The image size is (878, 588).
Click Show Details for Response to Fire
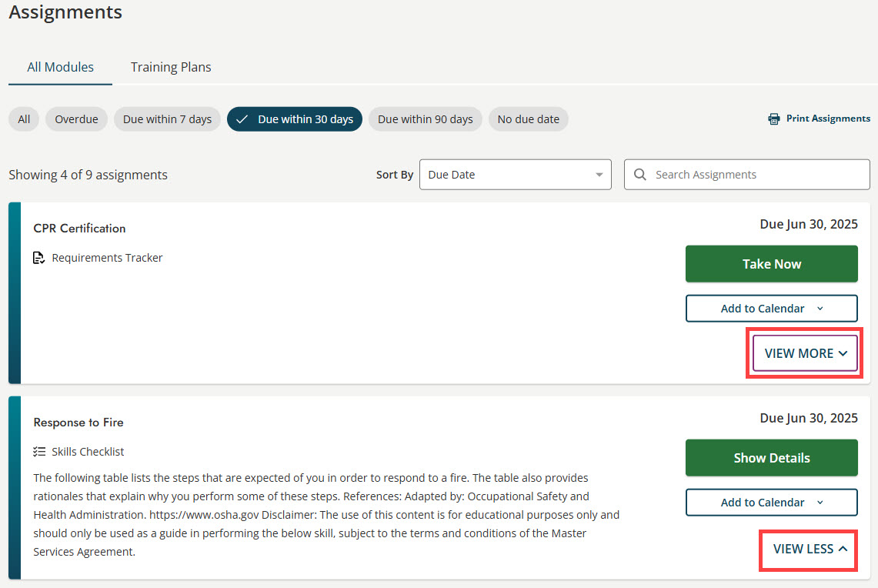(771, 457)
